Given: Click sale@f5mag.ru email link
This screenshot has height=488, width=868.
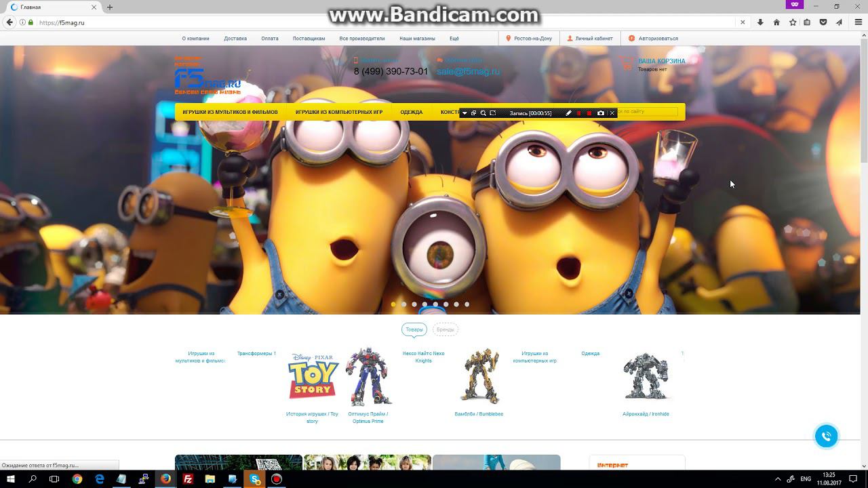Looking at the screenshot, I should 468,72.
